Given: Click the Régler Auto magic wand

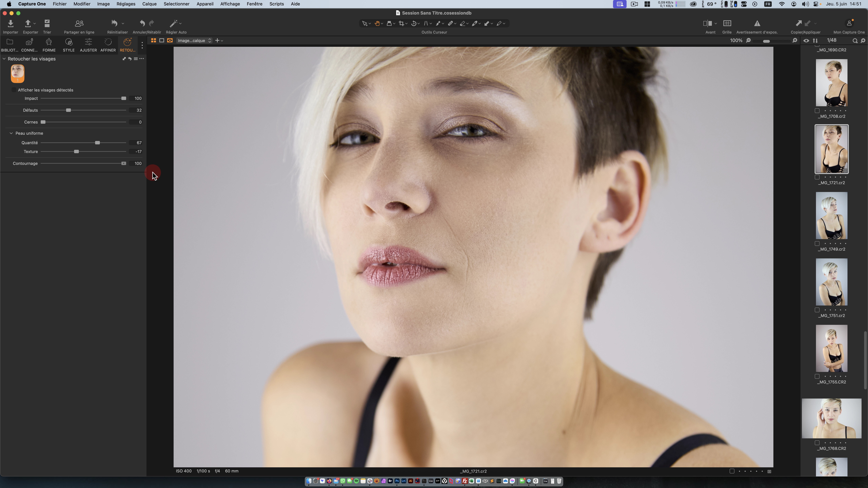Looking at the screenshot, I should tap(173, 23).
